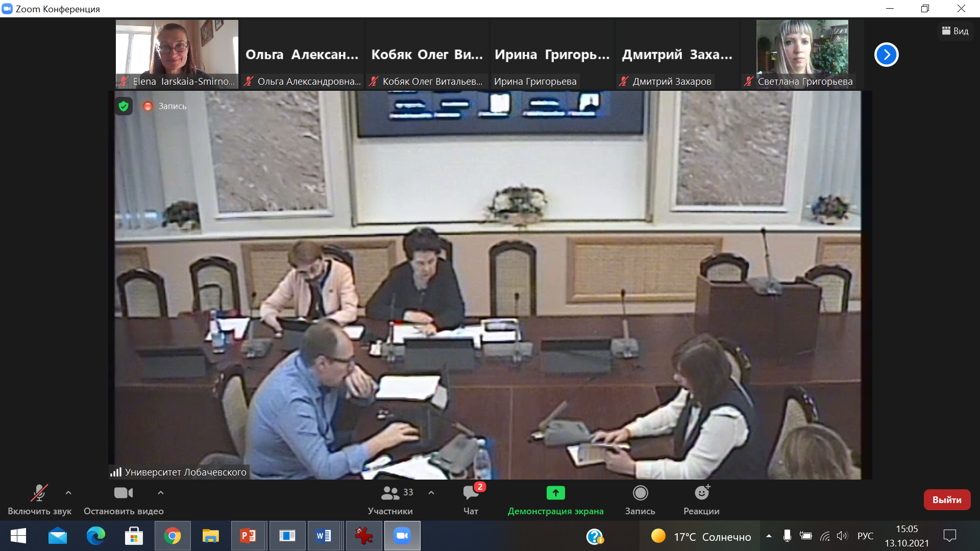Screen dimensions: 980x551
Task: Click green encryption shield icon
Action: coord(124,106)
